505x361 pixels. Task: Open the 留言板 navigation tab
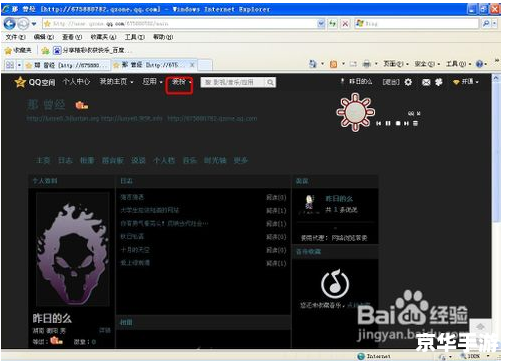click(113, 160)
